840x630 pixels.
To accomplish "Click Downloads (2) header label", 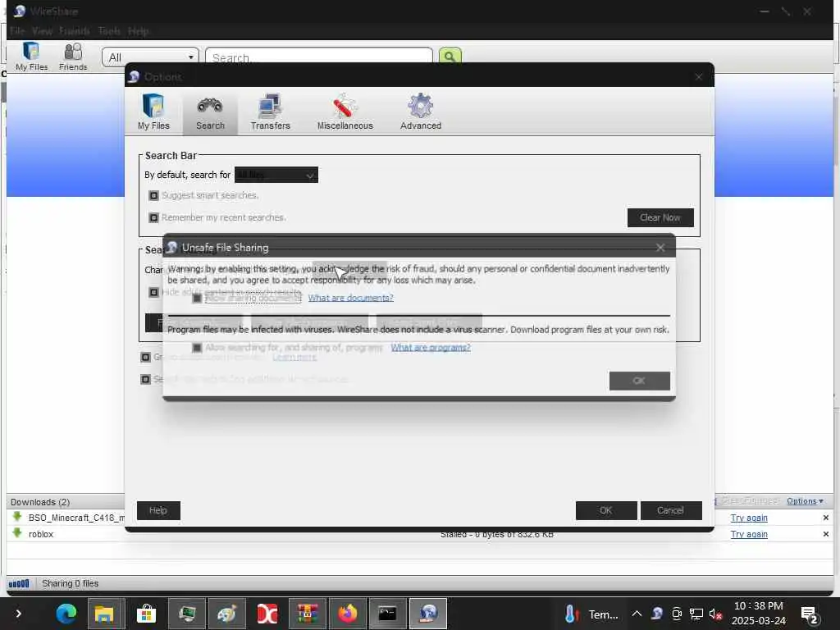I will point(40,502).
